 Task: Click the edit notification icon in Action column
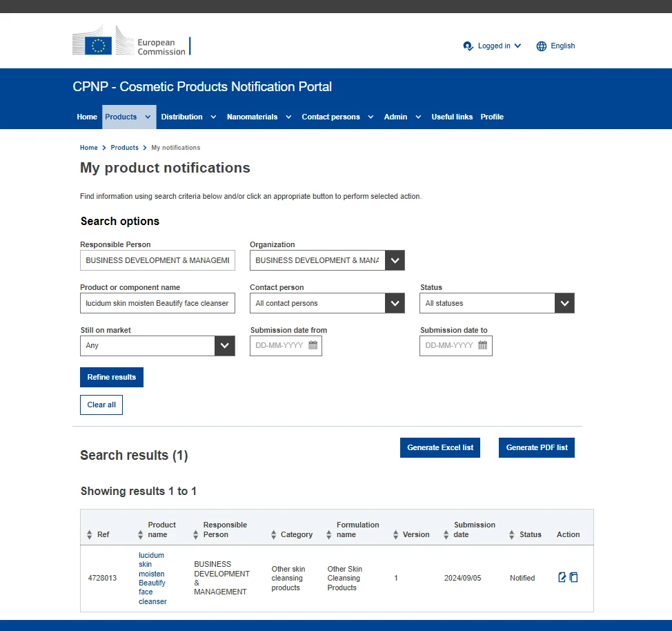(562, 578)
